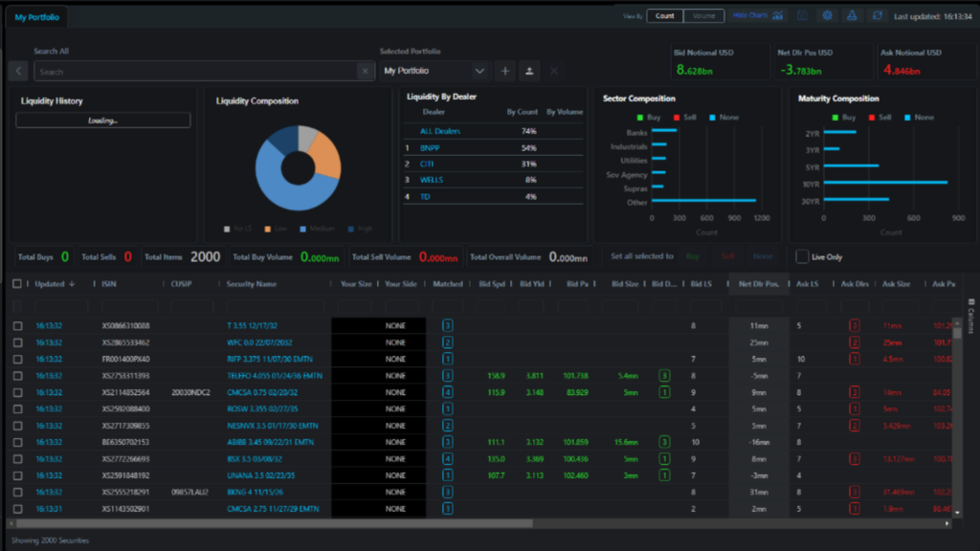Click the ALL Dealers link
Image resolution: width=980 pixels, height=551 pixels.
click(x=440, y=131)
